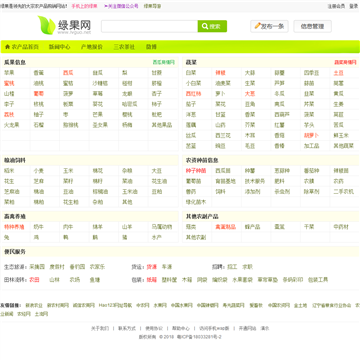360x360 pixels.
Task: Select 香蕉 in the fruit list
Action: click(39, 73)
